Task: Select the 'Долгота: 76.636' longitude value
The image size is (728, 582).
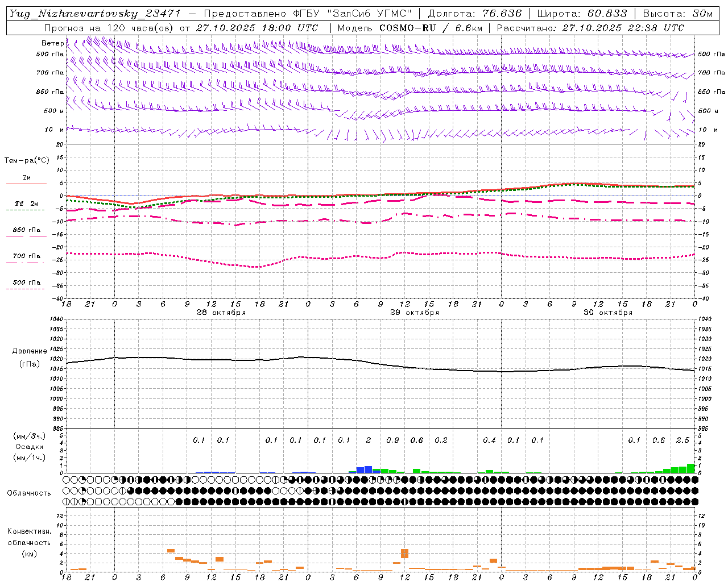Action: [475, 14]
